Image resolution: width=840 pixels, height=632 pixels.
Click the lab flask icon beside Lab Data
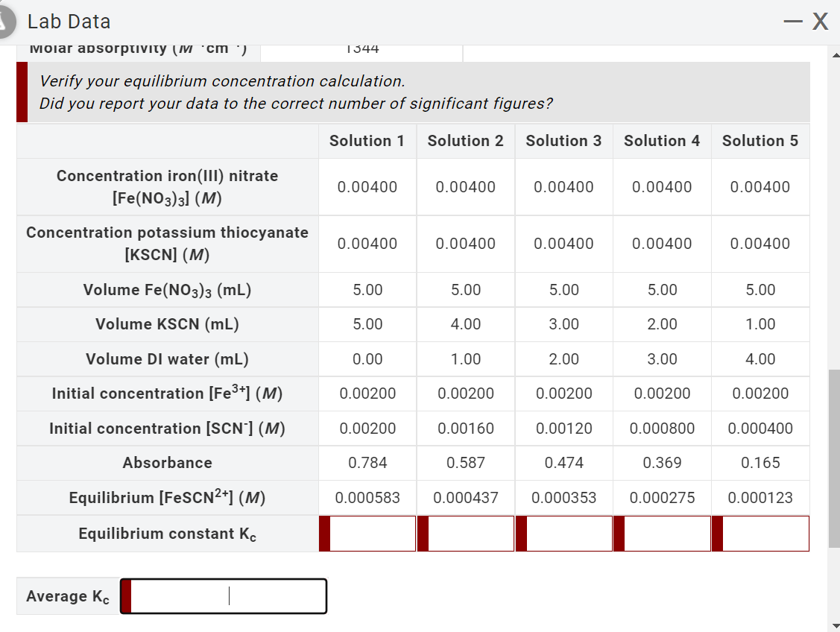pyautogui.click(x=6, y=21)
